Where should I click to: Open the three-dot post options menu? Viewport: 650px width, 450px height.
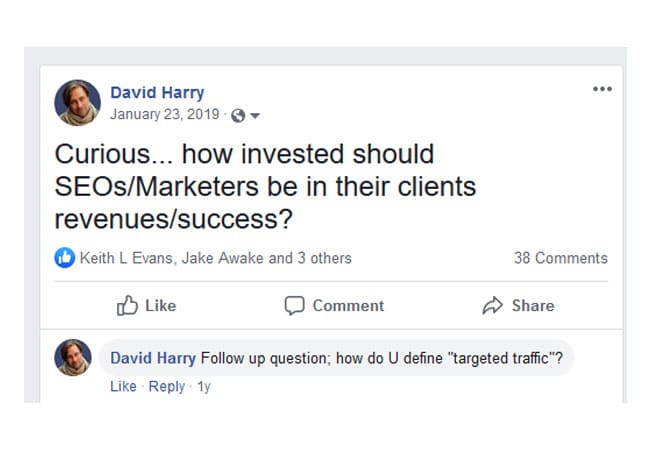pyautogui.click(x=602, y=89)
